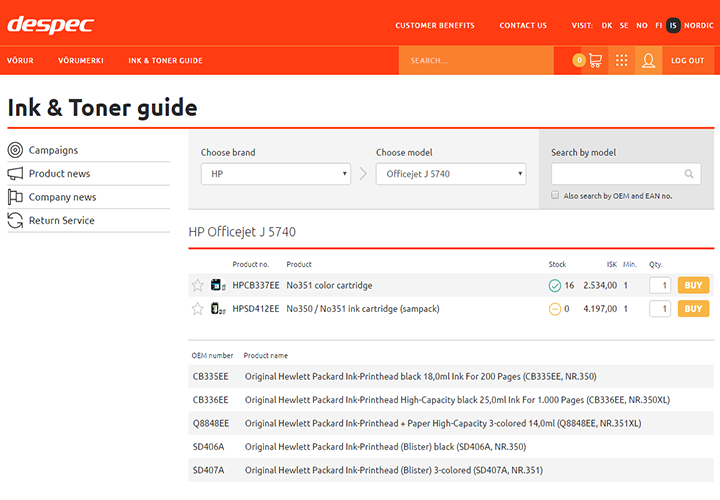Click price 4.197,00
This screenshot has width=720, height=500.
coord(600,309)
